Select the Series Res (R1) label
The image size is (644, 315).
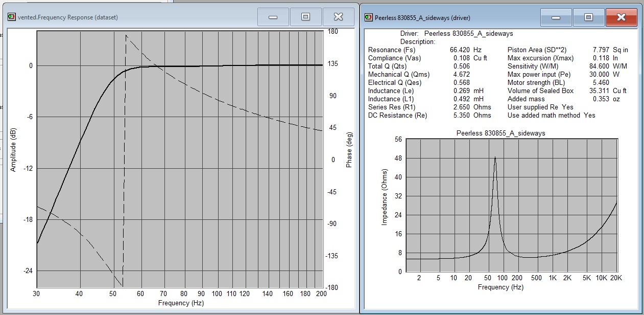tap(392, 107)
